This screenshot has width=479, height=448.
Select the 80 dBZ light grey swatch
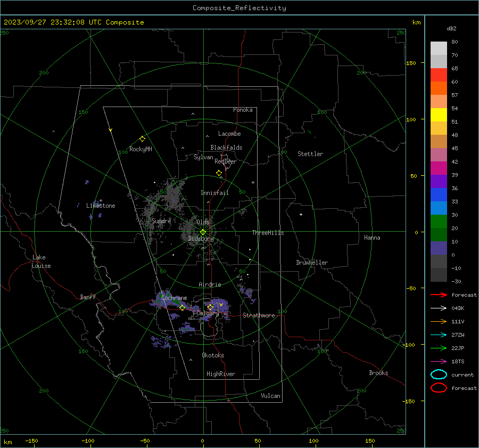pos(439,48)
